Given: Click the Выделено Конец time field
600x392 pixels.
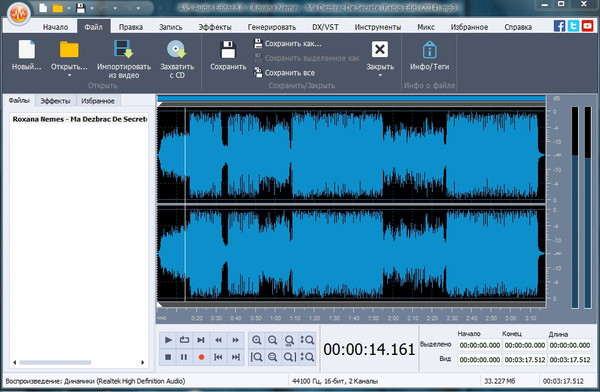Looking at the screenshot, I should tap(525, 345).
